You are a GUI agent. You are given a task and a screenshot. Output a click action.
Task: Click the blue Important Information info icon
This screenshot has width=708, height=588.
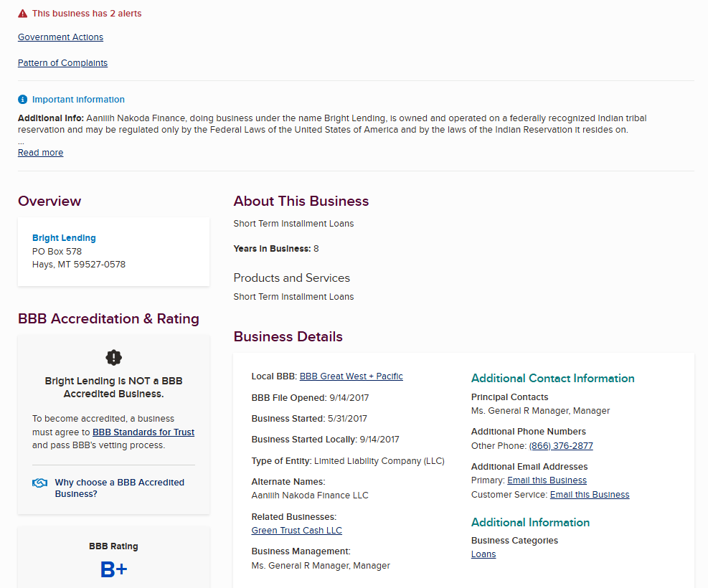click(x=22, y=99)
